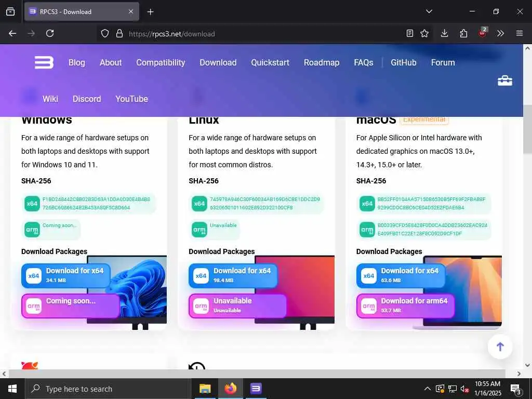This screenshot has height=399, width=532.
Task: Open the Quickstart guide link
Action: (270, 62)
